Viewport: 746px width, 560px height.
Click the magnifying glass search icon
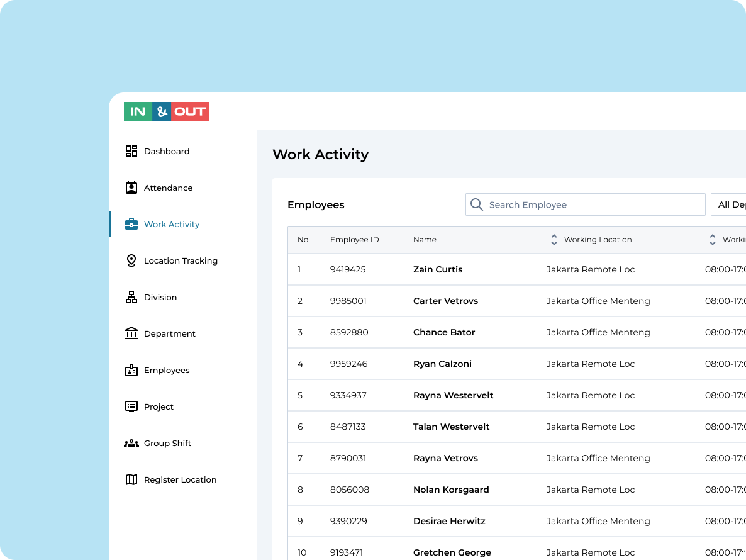point(476,204)
